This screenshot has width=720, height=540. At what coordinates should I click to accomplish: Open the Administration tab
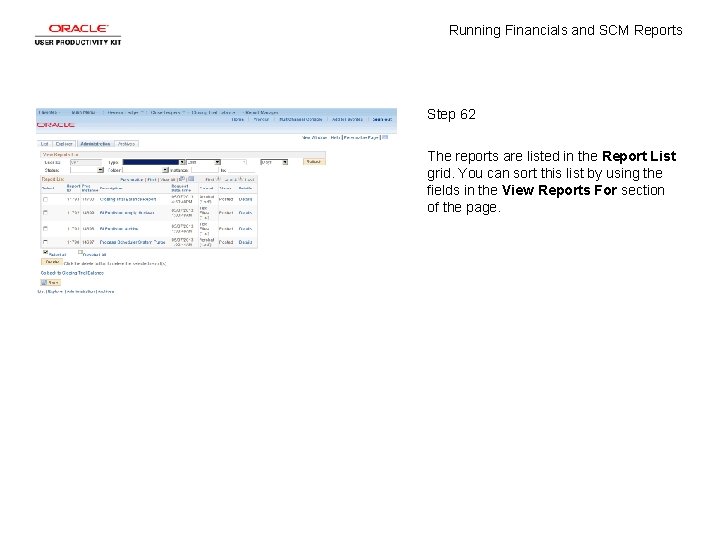coord(96,144)
